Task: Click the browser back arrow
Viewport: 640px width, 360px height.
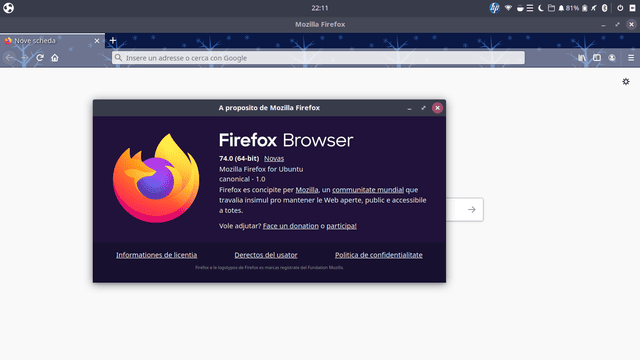Action: click(9, 58)
